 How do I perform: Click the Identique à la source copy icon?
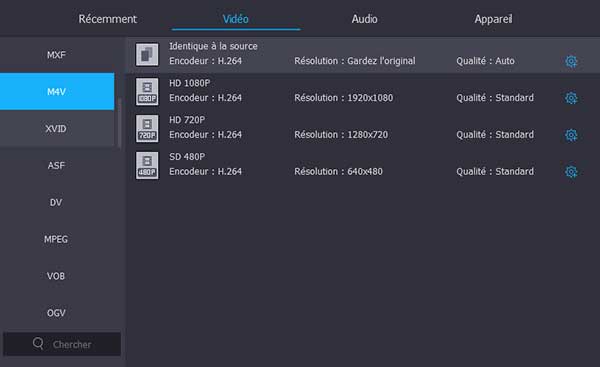[147, 54]
